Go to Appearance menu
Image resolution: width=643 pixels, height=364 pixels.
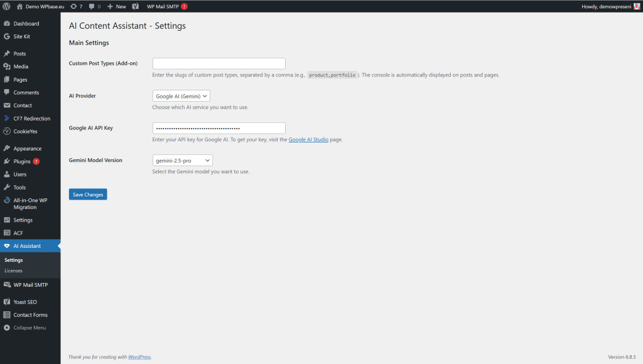(30, 148)
